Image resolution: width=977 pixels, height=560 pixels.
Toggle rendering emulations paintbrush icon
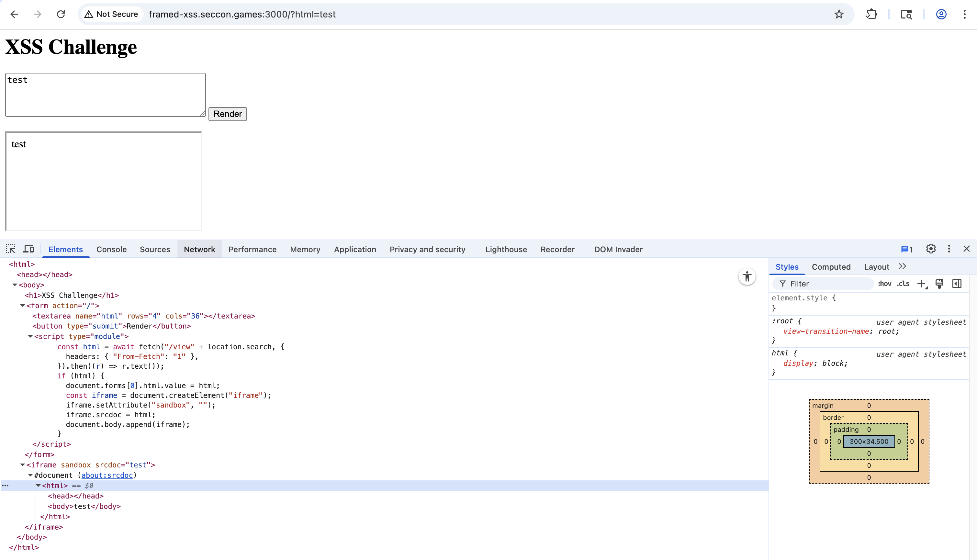point(939,284)
